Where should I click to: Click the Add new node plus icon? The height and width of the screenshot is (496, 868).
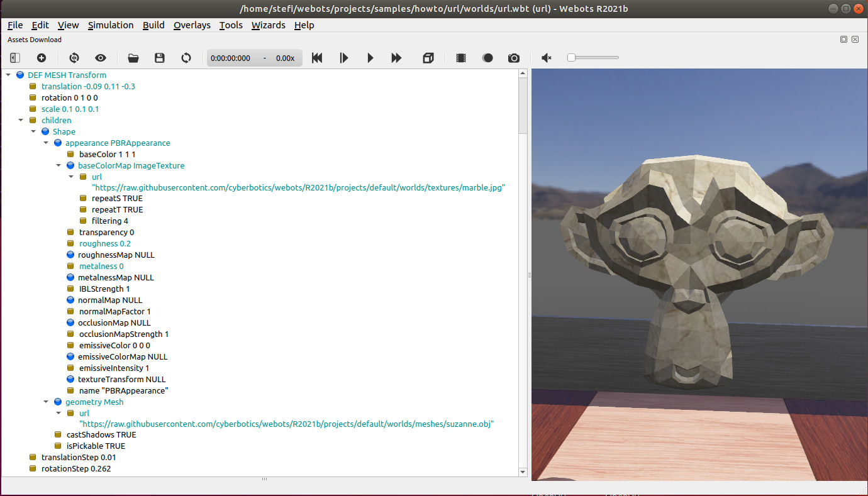coord(42,58)
